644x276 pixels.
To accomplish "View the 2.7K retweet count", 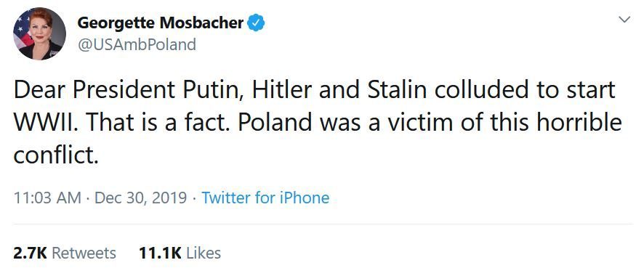I will click(x=31, y=253).
